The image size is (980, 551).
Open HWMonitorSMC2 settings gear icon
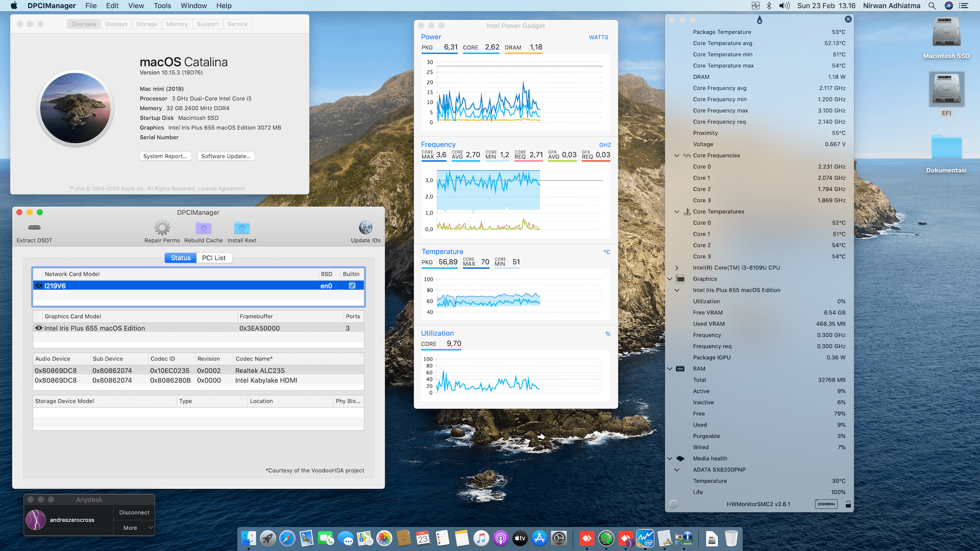(673, 504)
